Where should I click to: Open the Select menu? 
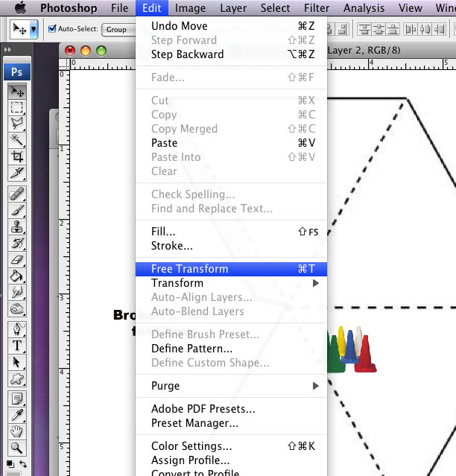(x=276, y=8)
